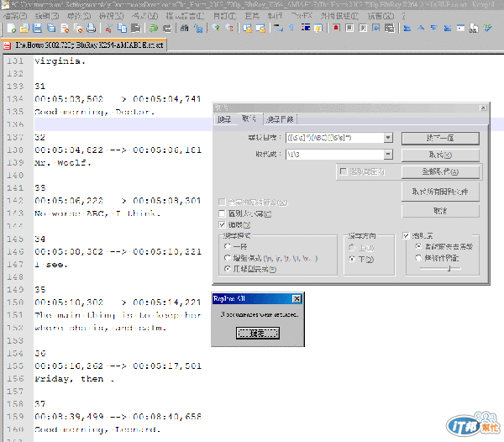Toggle Show All Characters pilcrow icon
This screenshot has height=442, width=504.
pos(291,29)
